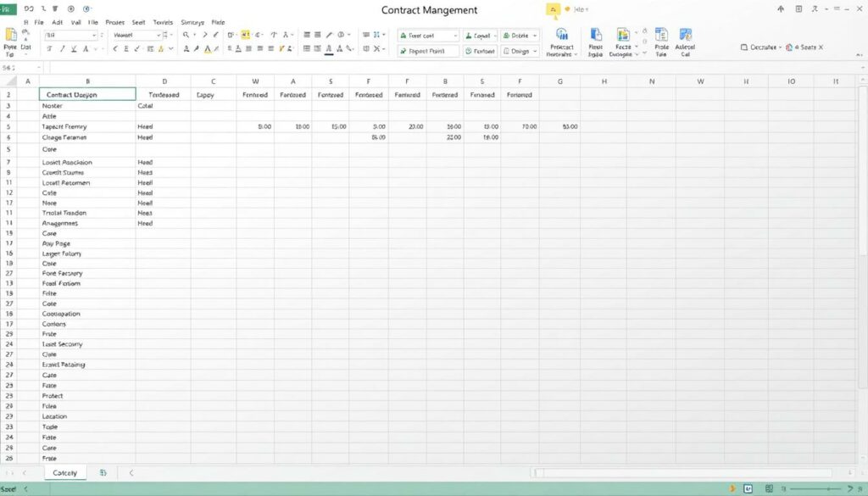Open the File menu tab
Viewport: 868px width, 496px height.
tap(39, 22)
